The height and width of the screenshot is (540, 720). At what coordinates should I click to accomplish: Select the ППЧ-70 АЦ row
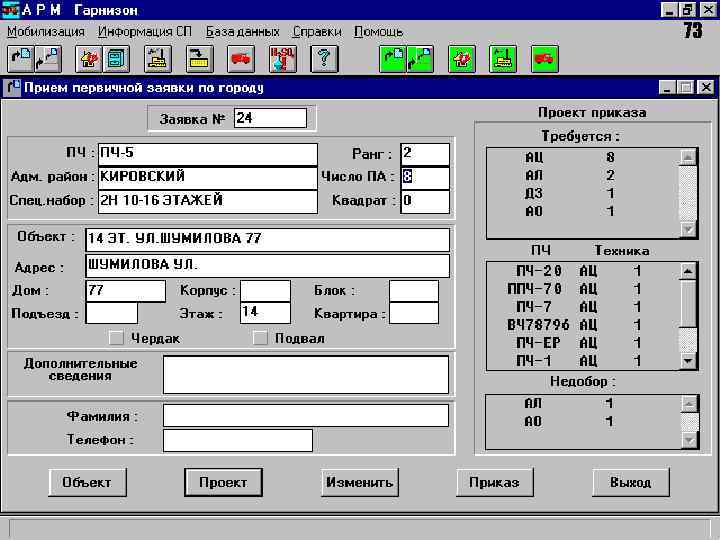(582, 289)
